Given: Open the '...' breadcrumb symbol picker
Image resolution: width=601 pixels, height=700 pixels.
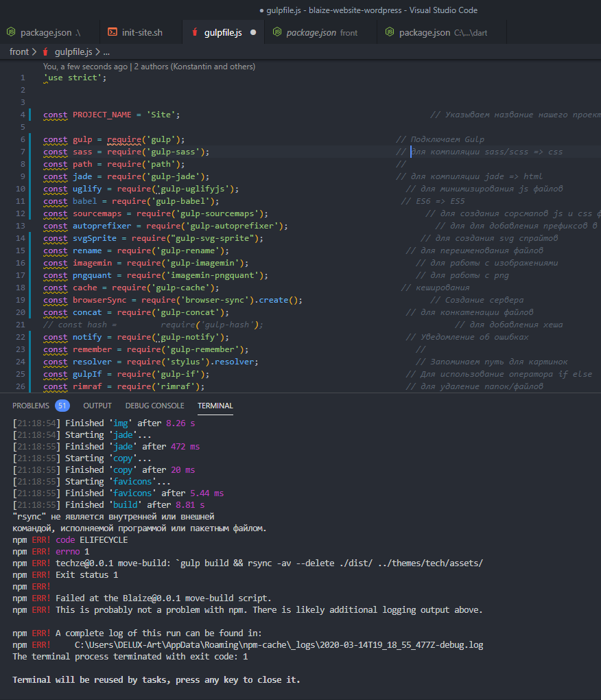Looking at the screenshot, I should click(106, 51).
